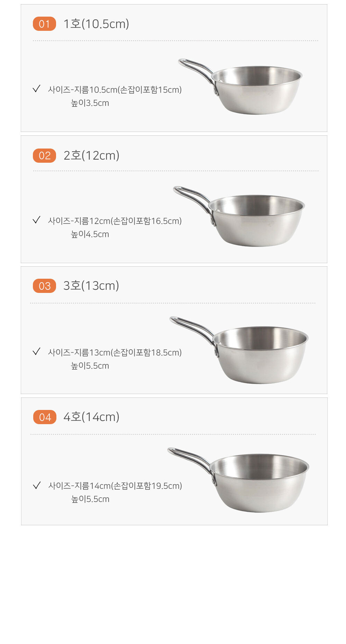Click the checkmark beside the 12cm diameter text
Viewport: 346px width, 644px height.
click(36, 220)
